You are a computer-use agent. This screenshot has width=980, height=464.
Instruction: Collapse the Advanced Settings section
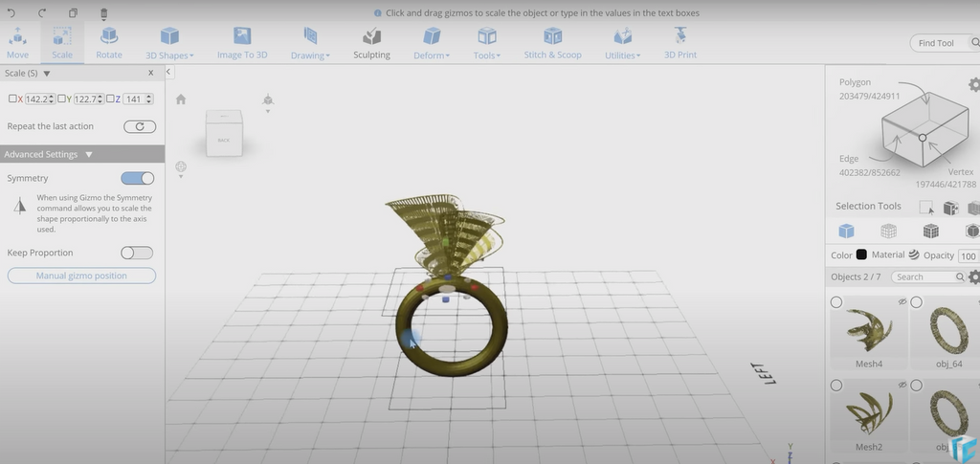point(89,154)
